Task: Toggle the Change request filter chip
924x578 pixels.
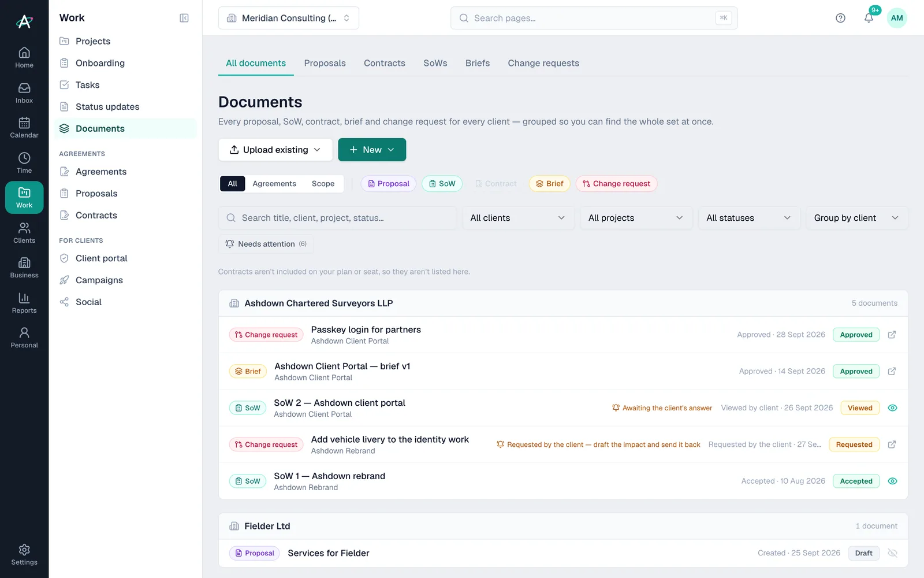Action: pos(616,184)
